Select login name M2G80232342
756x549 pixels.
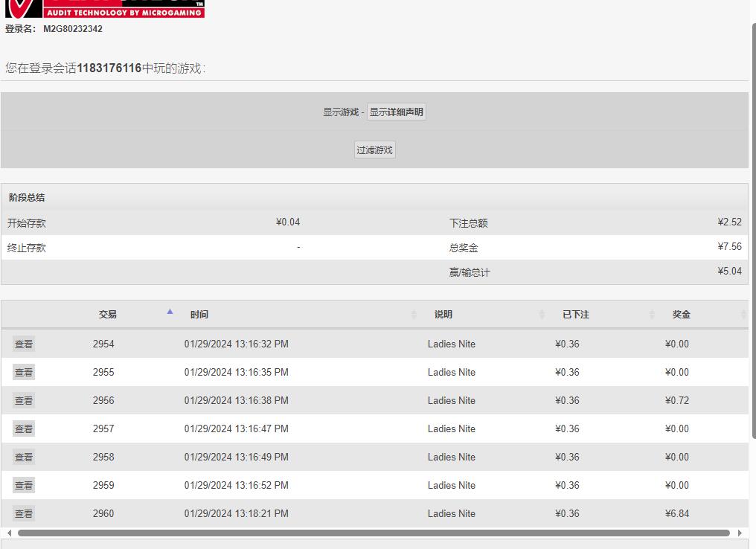tap(73, 29)
